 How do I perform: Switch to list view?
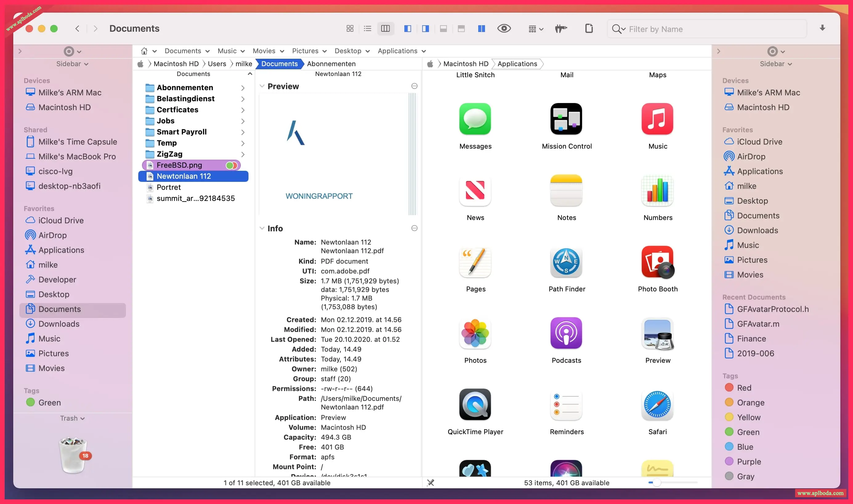pos(367,29)
